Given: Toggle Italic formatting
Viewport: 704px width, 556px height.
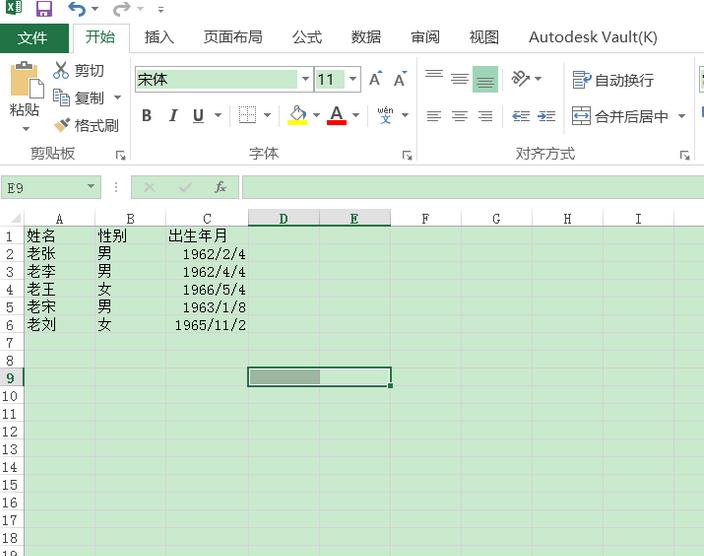Looking at the screenshot, I should tap(173, 116).
